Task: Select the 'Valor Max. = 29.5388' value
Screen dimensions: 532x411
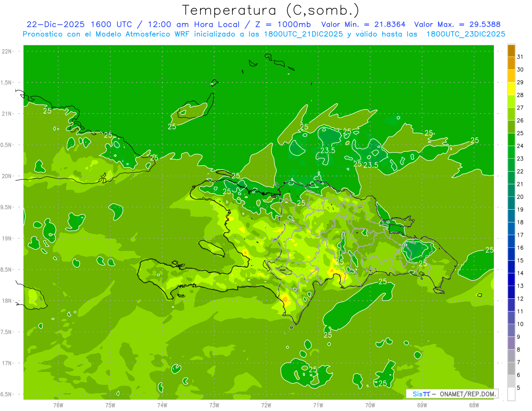Action: 458,24
